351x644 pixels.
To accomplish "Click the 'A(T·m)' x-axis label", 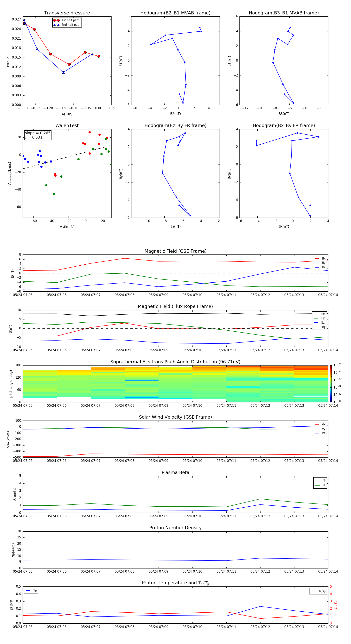I will 67,114.
